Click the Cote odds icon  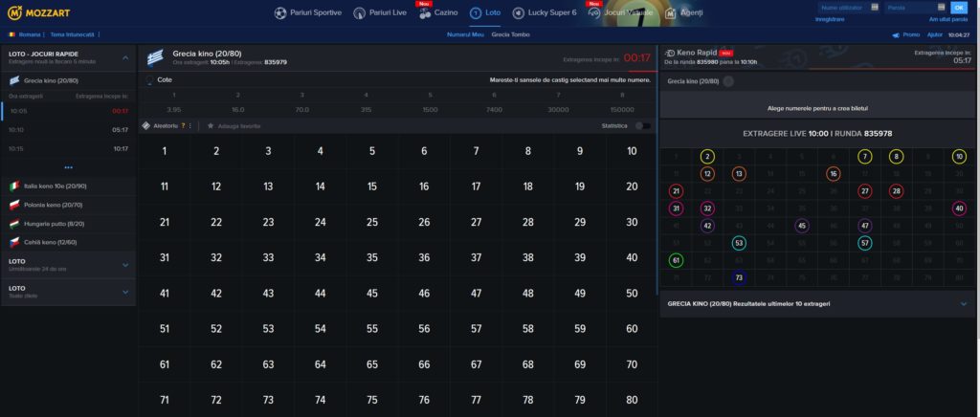coord(149,80)
